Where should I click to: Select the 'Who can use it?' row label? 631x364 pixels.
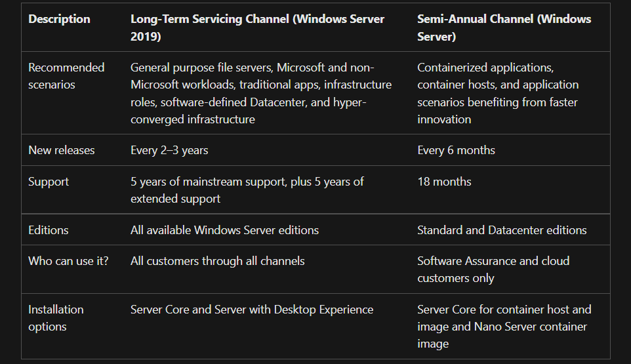(x=68, y=261)
